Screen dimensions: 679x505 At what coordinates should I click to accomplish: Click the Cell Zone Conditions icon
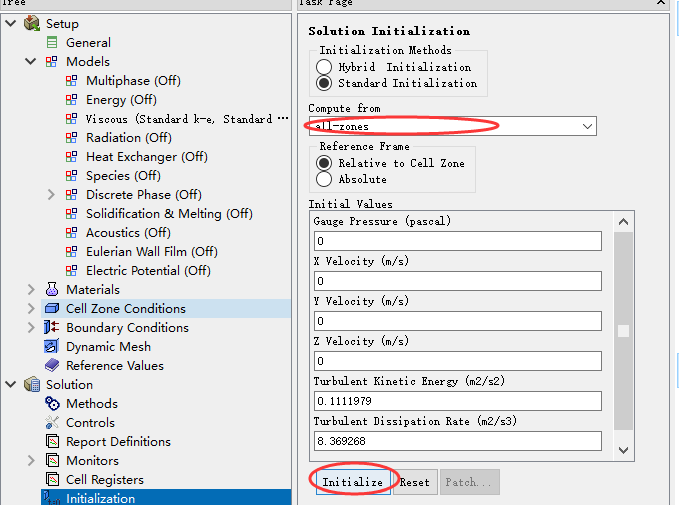tap(52, 308)
